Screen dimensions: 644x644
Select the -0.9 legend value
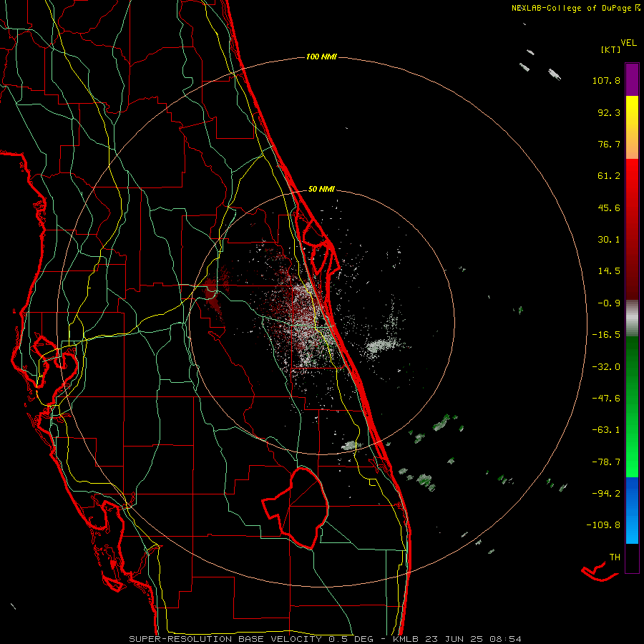[x=609, y=303]
